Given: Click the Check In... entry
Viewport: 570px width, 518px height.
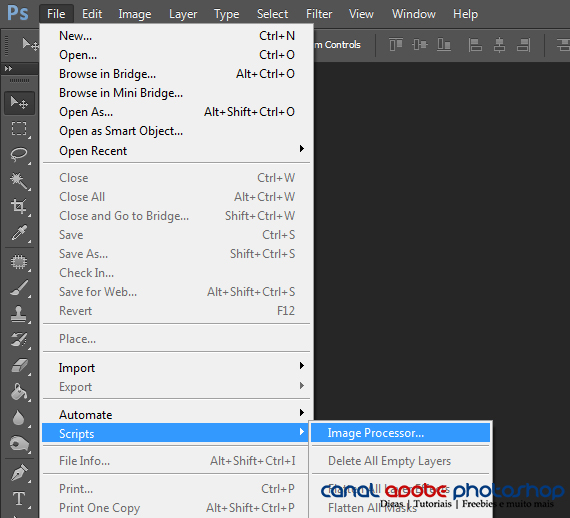Looking at the screenshot, I should pyautogui.click(x=176, y=273).
